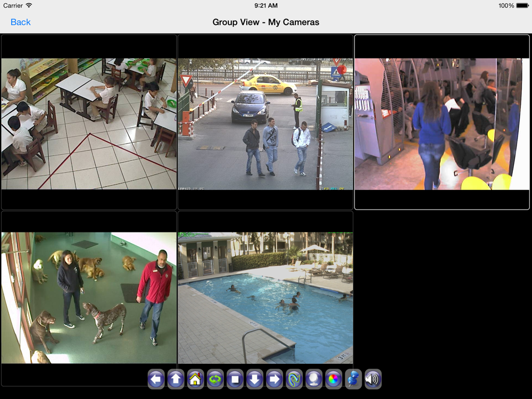Tap the 9:21 AM clock in status bar
This screenshot has height=399, width=532.
(266, 5)
